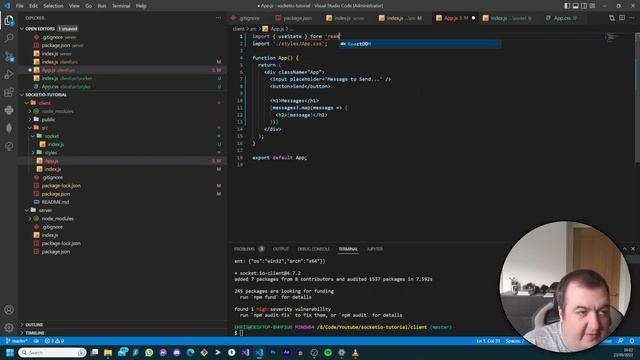Screen dimensions: 640x360
Task: Select App.js in the src folder
Action: [x=51, y=161]
